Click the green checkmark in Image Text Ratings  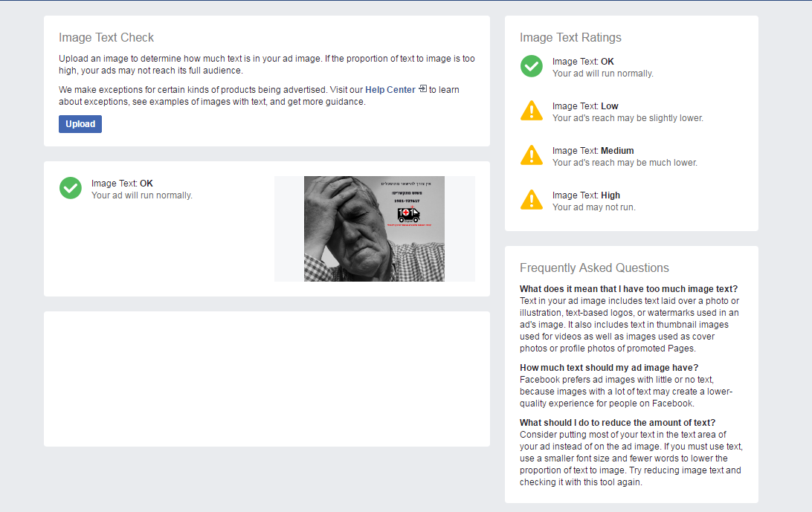[532, 66]
